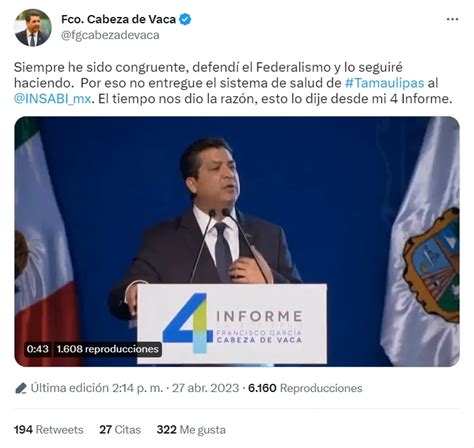The width and height of the screenshot is (474, 448).
Task: Show the 322 Me gusta likes list
Action: tap(191, 430)
